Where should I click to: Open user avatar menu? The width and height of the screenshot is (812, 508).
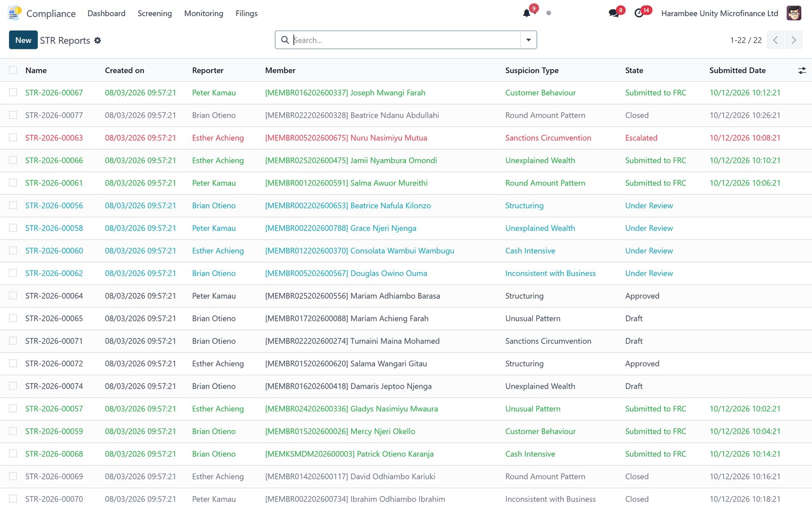794,13
